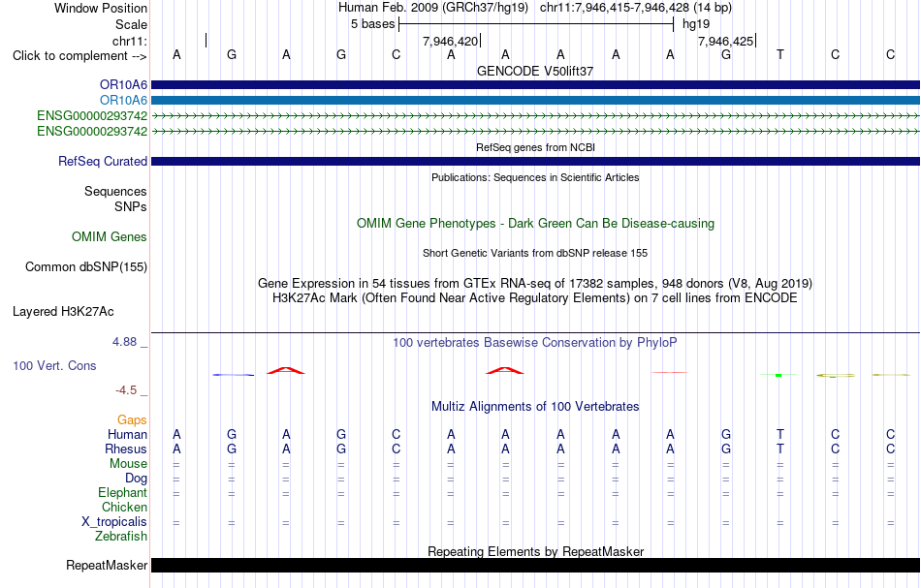Image resolution: width=921 pixels, height=588 pixels.
Task: Click the Chicken species row label
Action: point(124,507)
